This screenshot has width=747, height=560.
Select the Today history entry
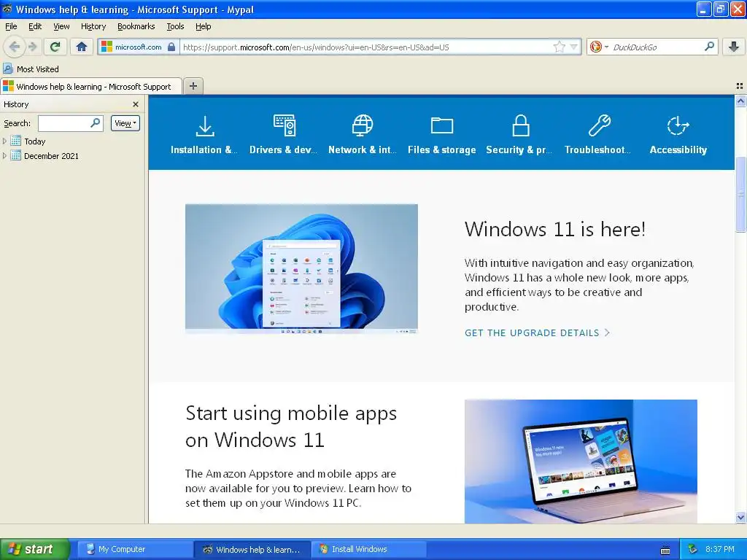click(x=34, y=141)
